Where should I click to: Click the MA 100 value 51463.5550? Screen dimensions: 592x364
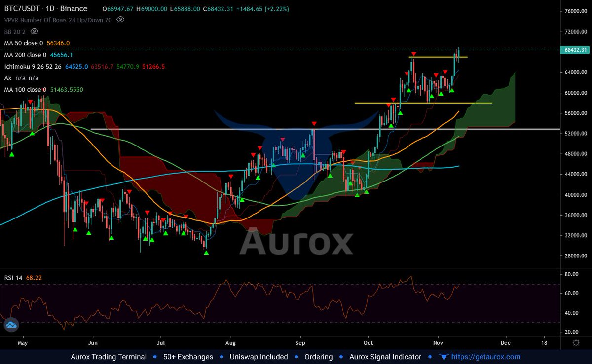pyautogui.click(x=67, y=90)
